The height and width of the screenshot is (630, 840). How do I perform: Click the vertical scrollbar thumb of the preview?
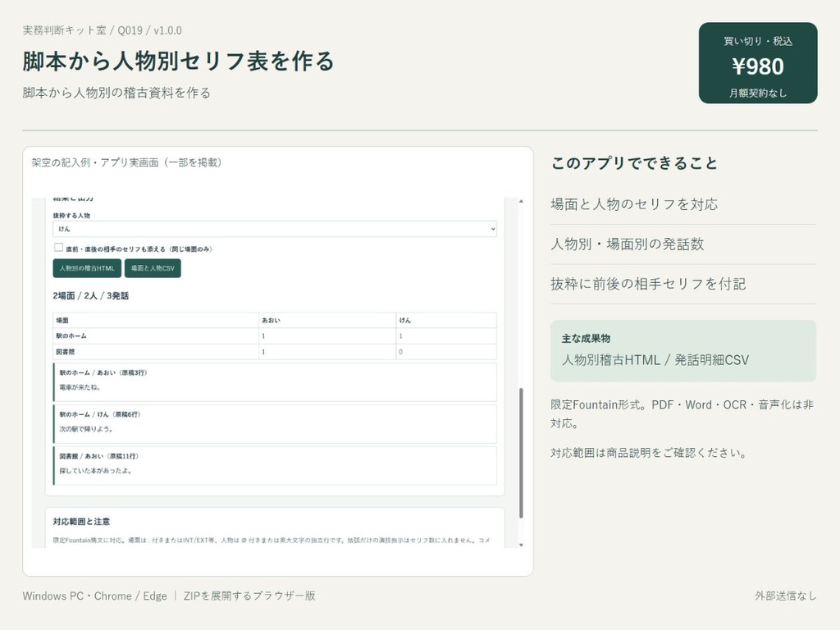(521, 453)
